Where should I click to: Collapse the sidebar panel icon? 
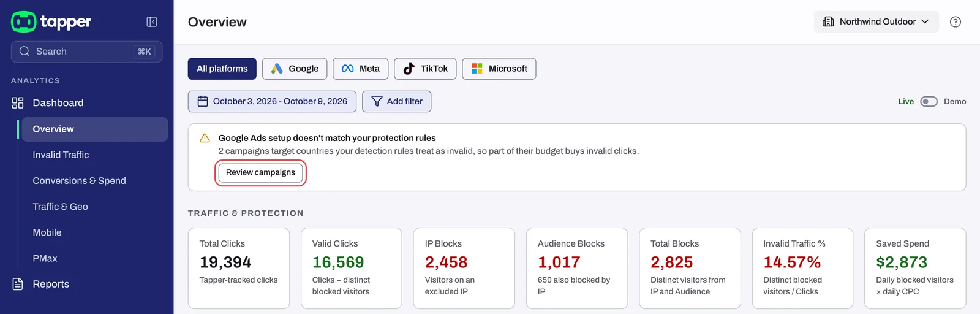tap(152, 22)
